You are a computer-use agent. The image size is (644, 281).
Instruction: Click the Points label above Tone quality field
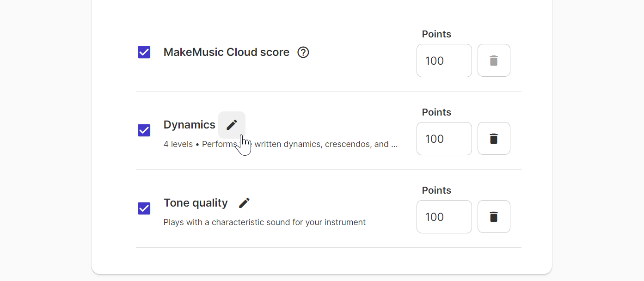(436, 190)
